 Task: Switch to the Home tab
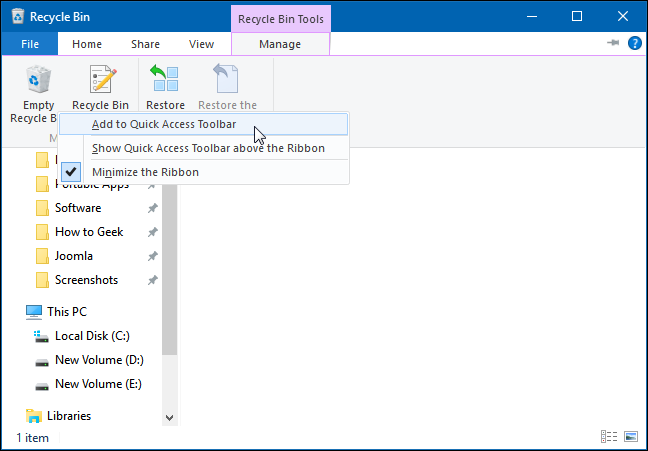coord(87,44)
